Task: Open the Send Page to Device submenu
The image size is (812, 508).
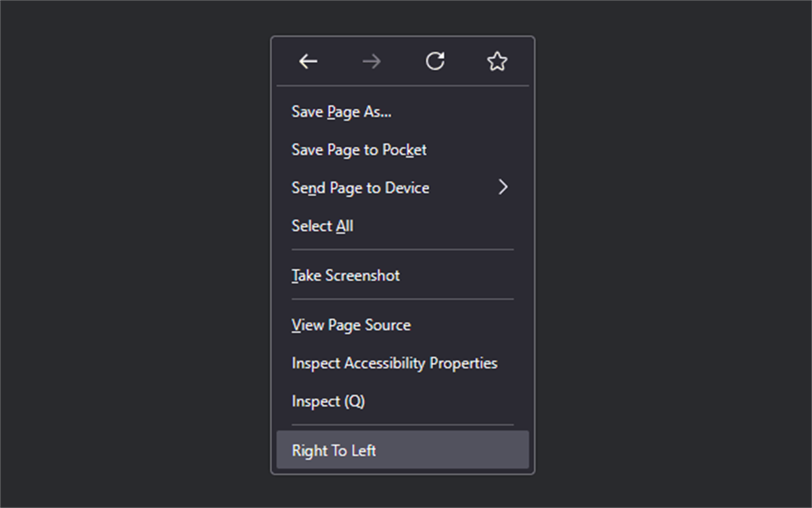Action: click(403, 188)
